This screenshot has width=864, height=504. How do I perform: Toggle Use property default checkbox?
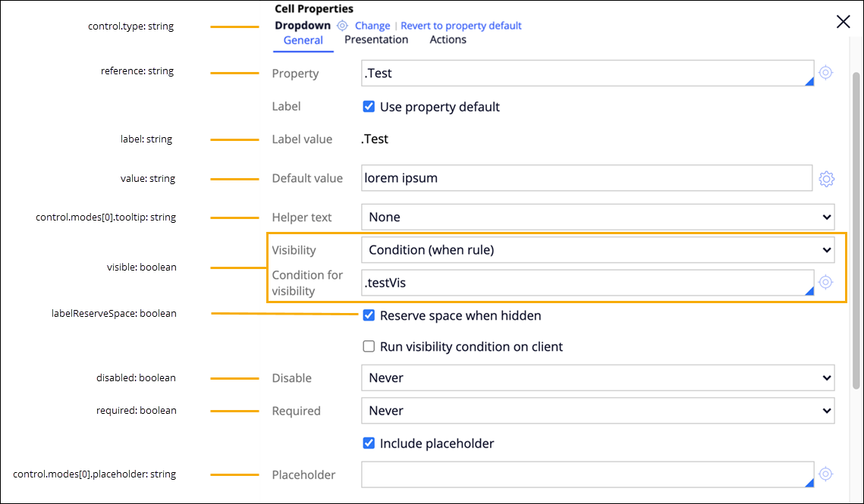(x=369, y=107)
